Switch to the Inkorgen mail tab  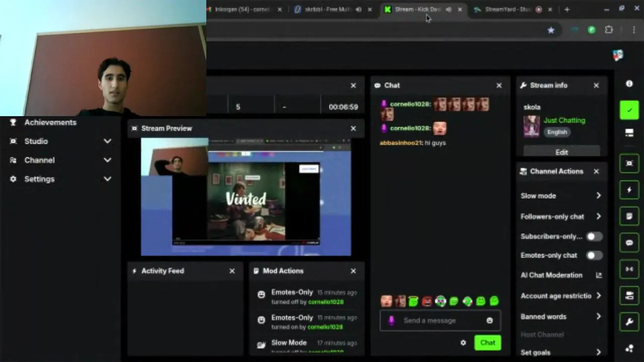pyautogui.click(x=242, y=10)
